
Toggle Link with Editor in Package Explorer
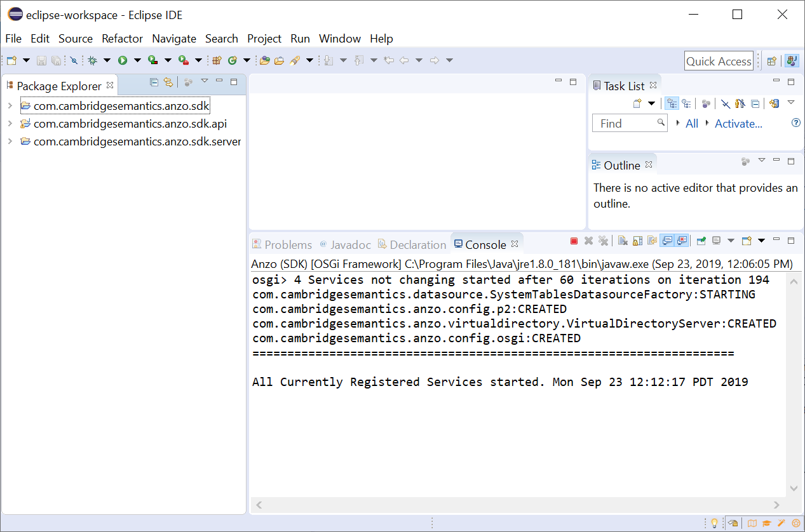[x=168, y=82]
